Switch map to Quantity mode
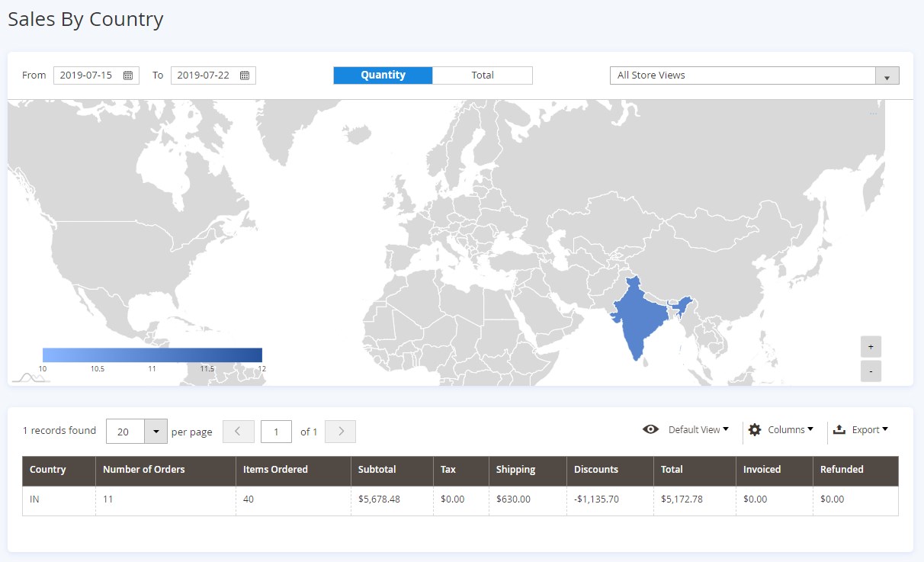Image resolution: width=924 pixels, height=562 pixels. [383, 75]
